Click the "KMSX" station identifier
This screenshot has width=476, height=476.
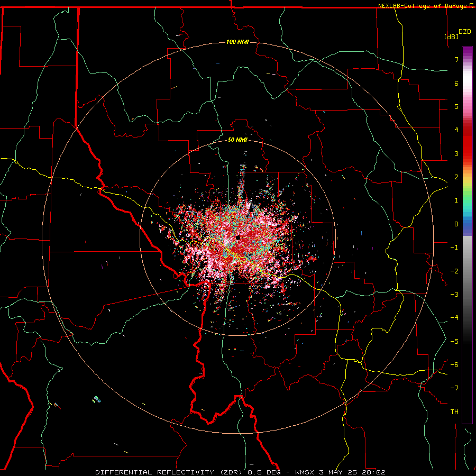[x=305, y=472]
